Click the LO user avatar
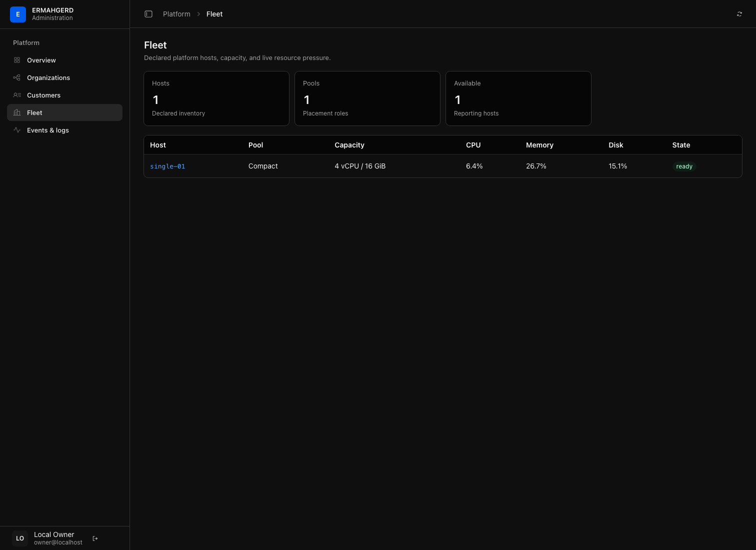Viewport: 756px width, 550px height. click(x=20, y=538)
